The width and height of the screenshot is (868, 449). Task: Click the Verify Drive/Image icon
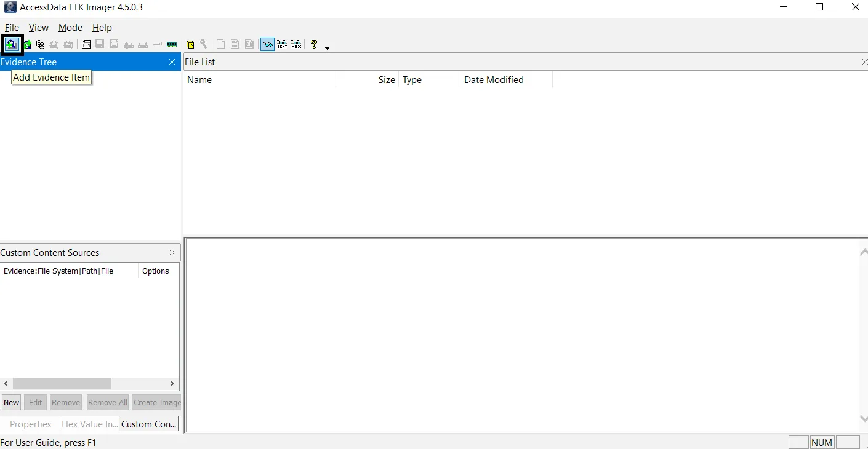(157, 44)
